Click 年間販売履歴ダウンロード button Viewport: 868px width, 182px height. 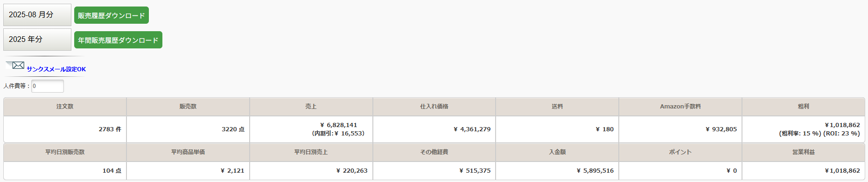coord(118,40)
